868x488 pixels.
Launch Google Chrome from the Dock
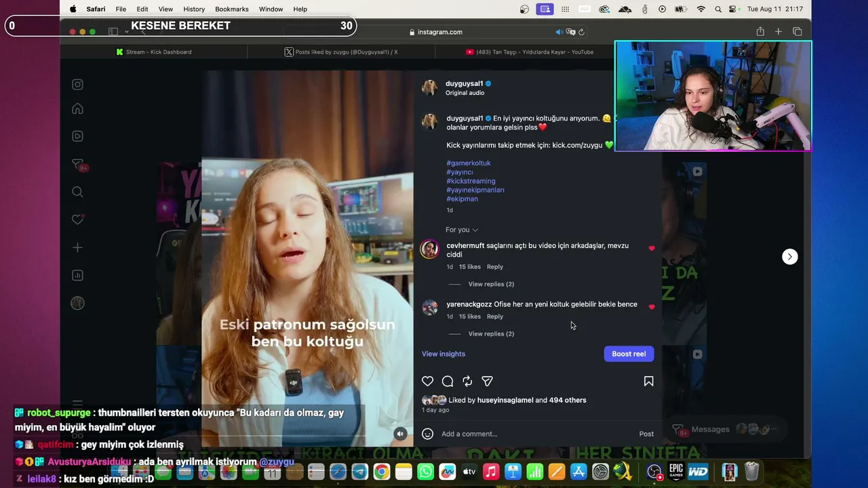(x=382, y=472)
